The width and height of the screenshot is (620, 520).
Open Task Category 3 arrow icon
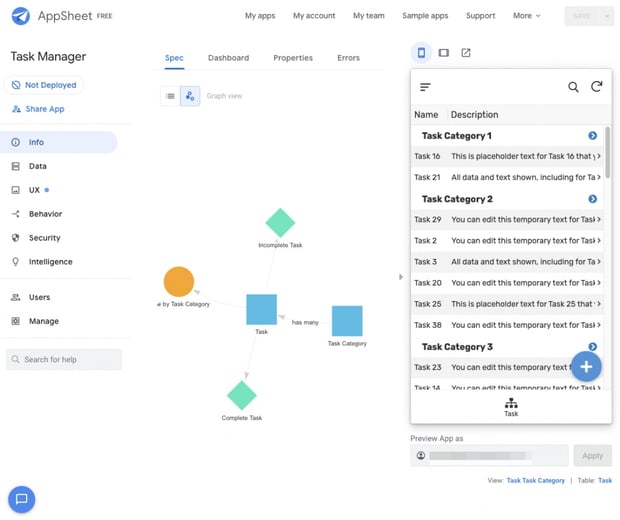point(592,347)
